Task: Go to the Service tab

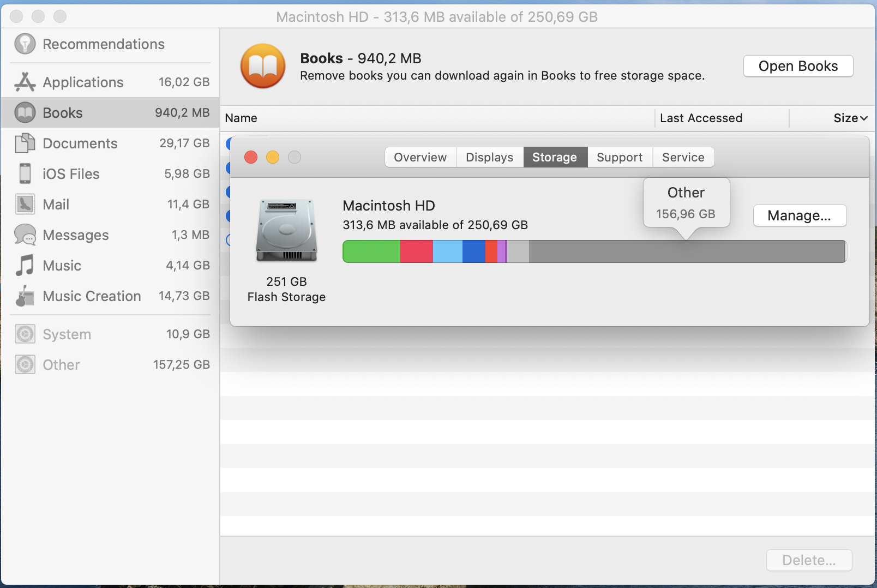Action: pos(683,158)
